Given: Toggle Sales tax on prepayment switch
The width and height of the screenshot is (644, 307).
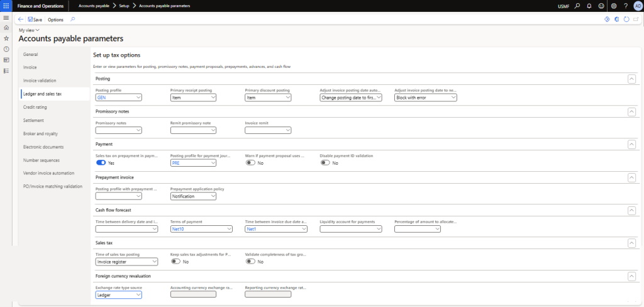Looking at the screenshot, I should point(101,163).
